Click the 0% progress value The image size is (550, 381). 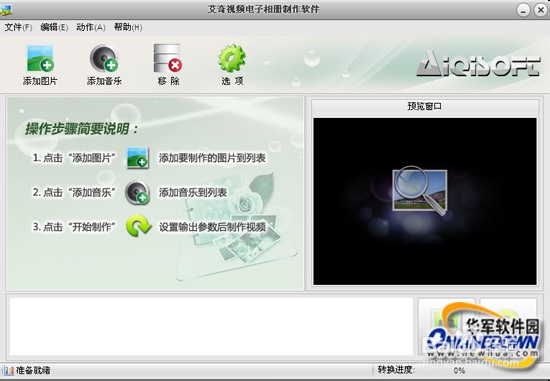click(459, 370)
